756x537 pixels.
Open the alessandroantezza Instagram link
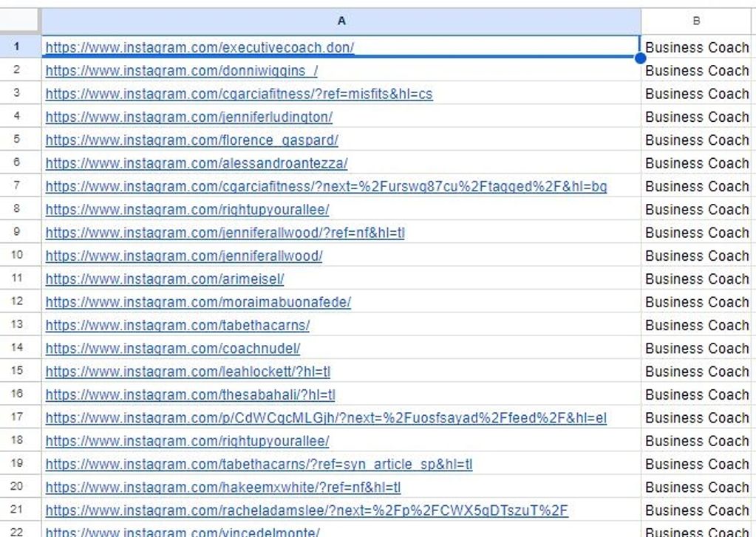pyautogui.click(x=197, y=163)
